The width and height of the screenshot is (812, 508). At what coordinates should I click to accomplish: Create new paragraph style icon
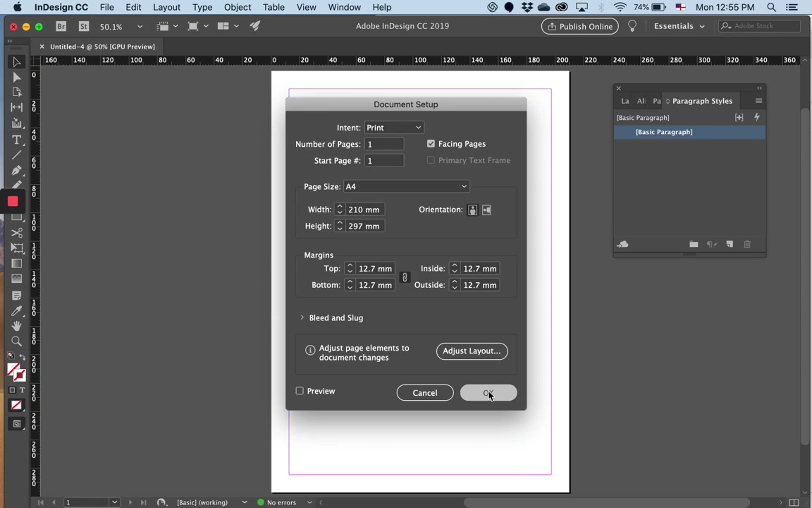click(x=730, y=244)
